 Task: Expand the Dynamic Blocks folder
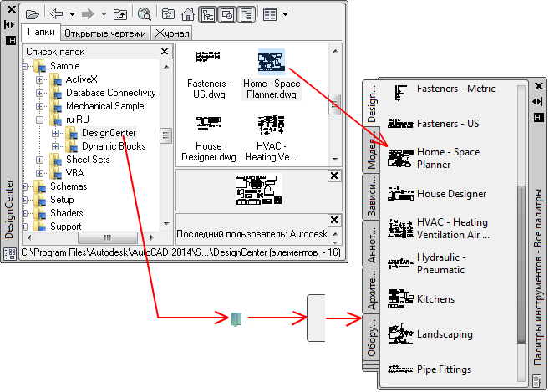tap(55, 146)
